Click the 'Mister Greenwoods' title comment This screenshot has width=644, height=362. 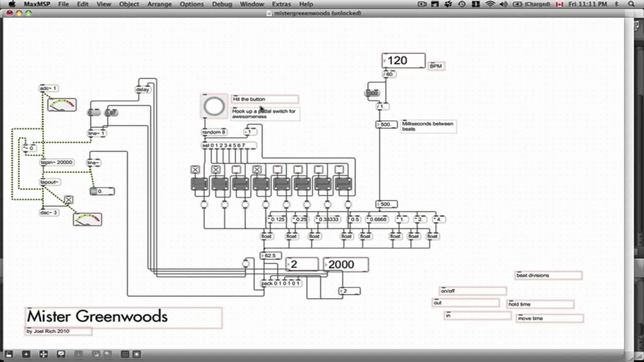click(124, 317)
